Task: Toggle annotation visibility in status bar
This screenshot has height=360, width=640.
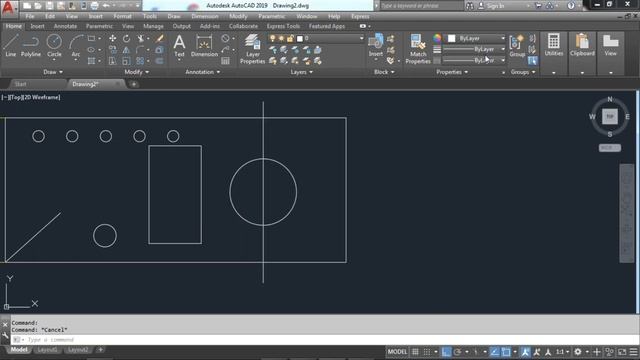Action: [525, 352]
